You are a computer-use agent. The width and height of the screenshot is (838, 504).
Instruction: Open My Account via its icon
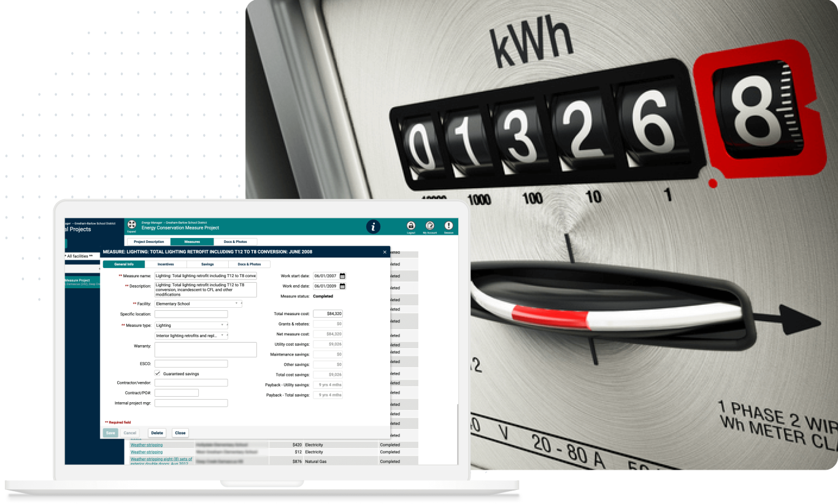click(x=430, y=226)
